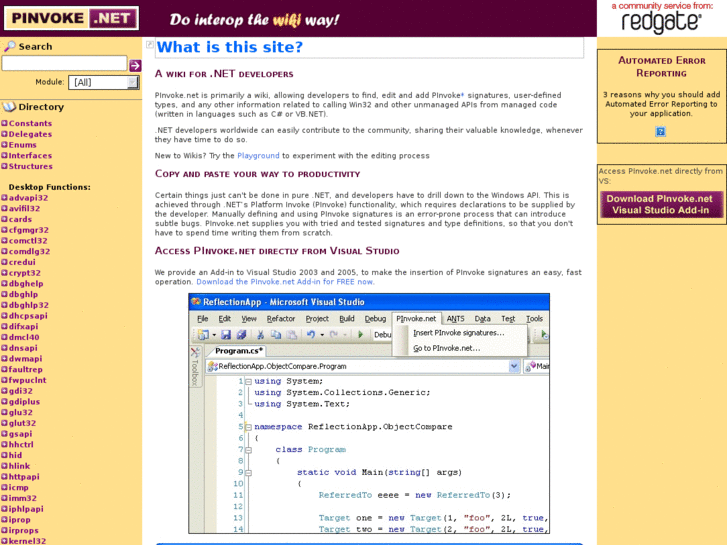Viewport: 727px width, 545px height.
Task: Open the avifil32 module link
Action: click(x=24, y=208)
